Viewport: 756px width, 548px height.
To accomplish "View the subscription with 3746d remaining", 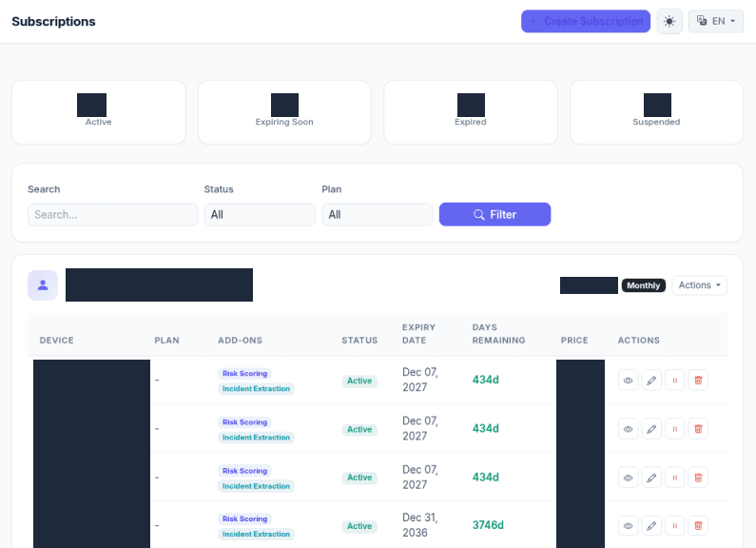I will [628, 526].
